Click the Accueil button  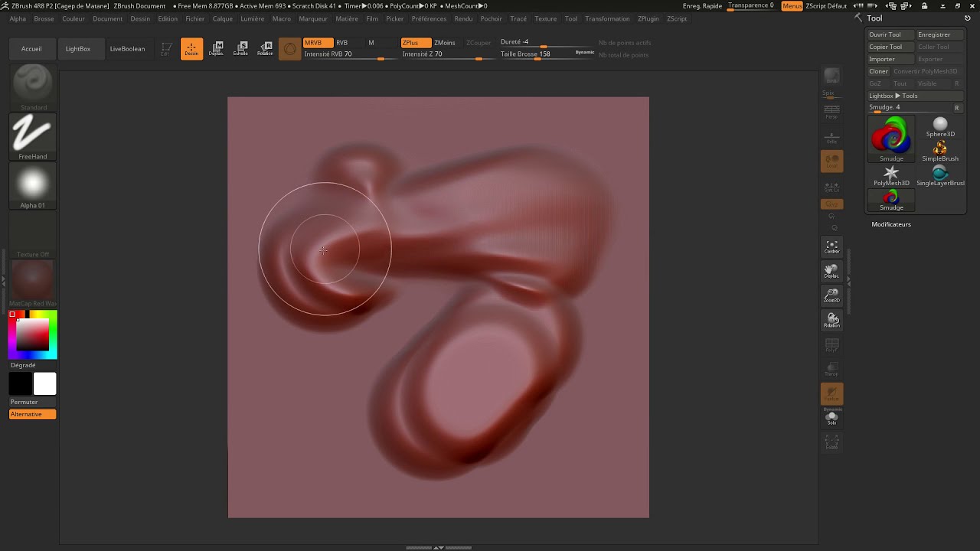pos(31,49)
